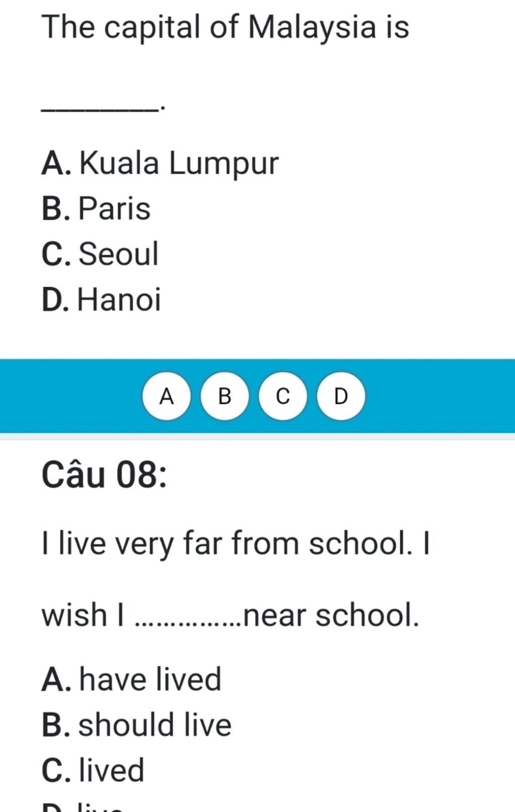Tap the option 'A. have lived'
Image resolution: width=515 pixels, height=812 pixels.
[x=131, y=680]
